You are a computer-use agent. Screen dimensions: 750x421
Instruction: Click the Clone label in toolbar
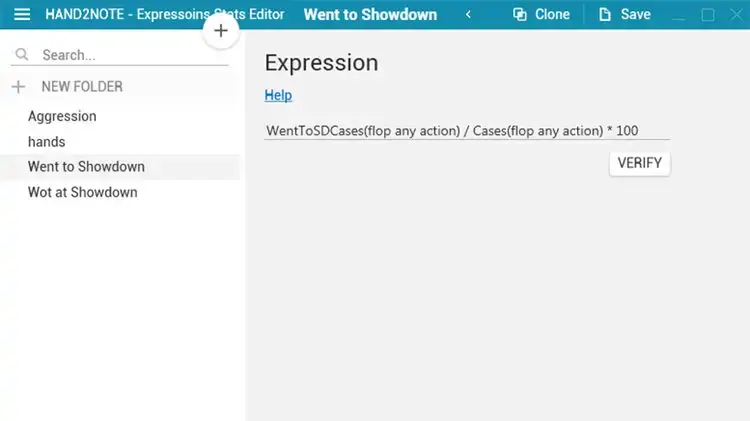coord(552,14)
